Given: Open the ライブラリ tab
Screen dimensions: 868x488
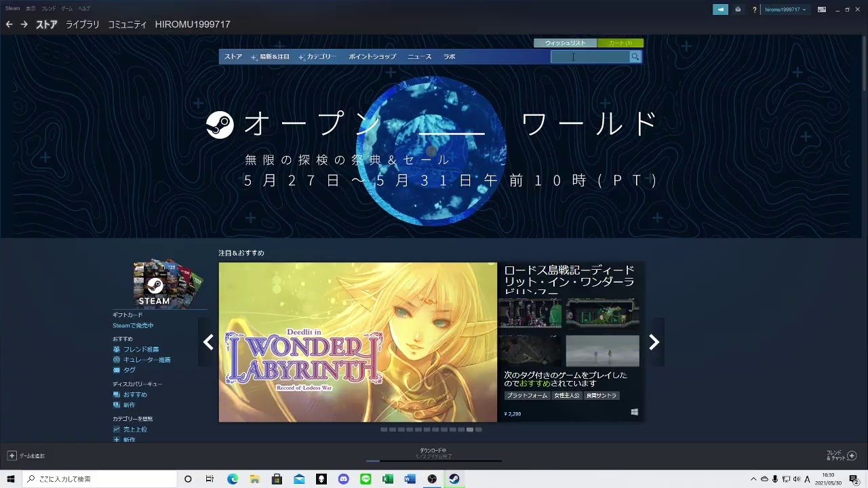Looking at the screenshot, I should (83, 24).
